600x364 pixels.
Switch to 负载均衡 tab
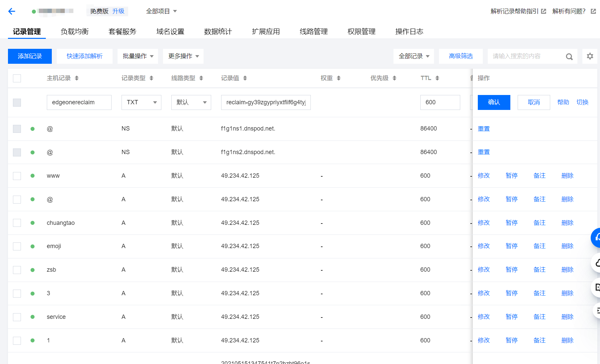coord(75,32)
